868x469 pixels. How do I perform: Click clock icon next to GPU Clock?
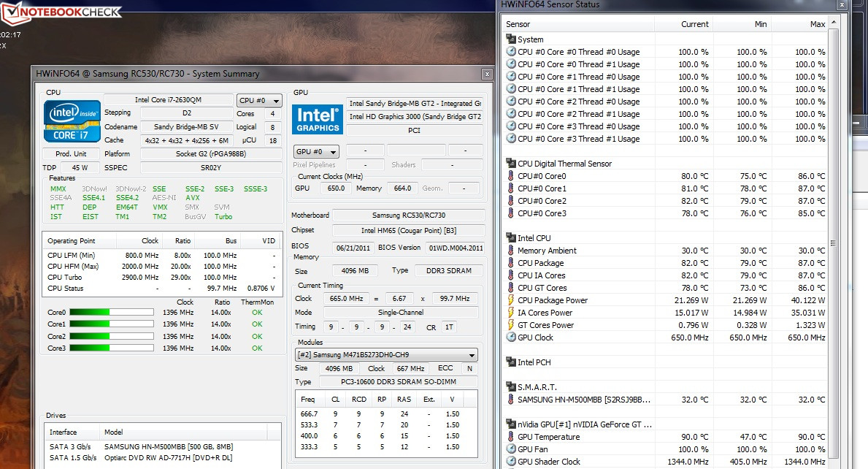[x=511, y=338]
